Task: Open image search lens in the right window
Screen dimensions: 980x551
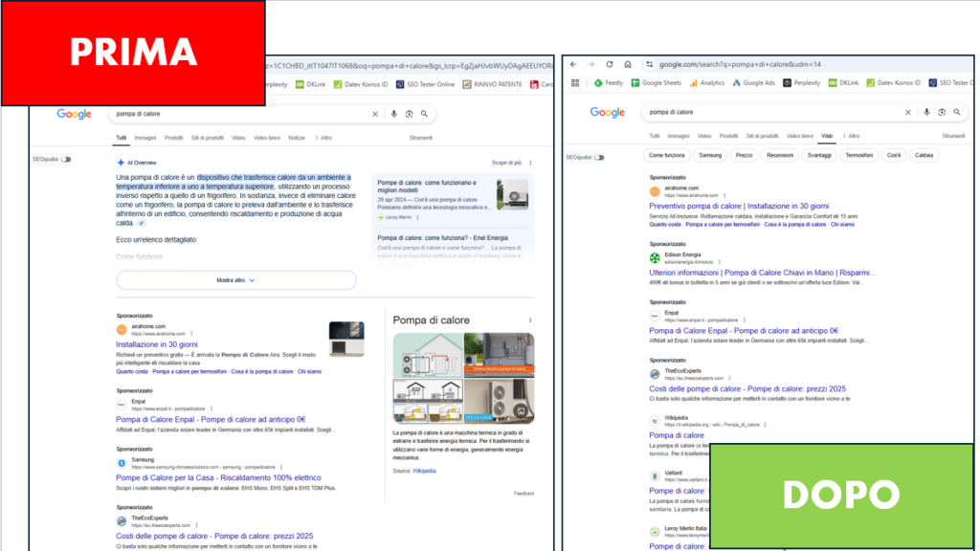Action: coord(942,113)
